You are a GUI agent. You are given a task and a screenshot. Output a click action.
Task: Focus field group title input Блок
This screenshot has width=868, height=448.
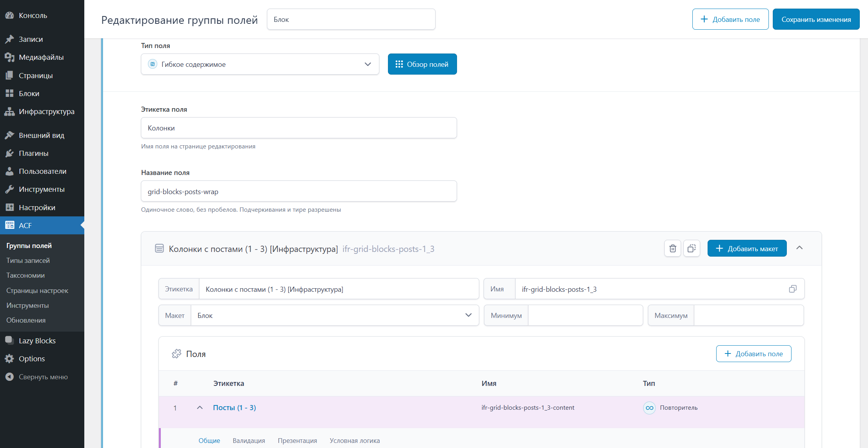pos(351,19)
